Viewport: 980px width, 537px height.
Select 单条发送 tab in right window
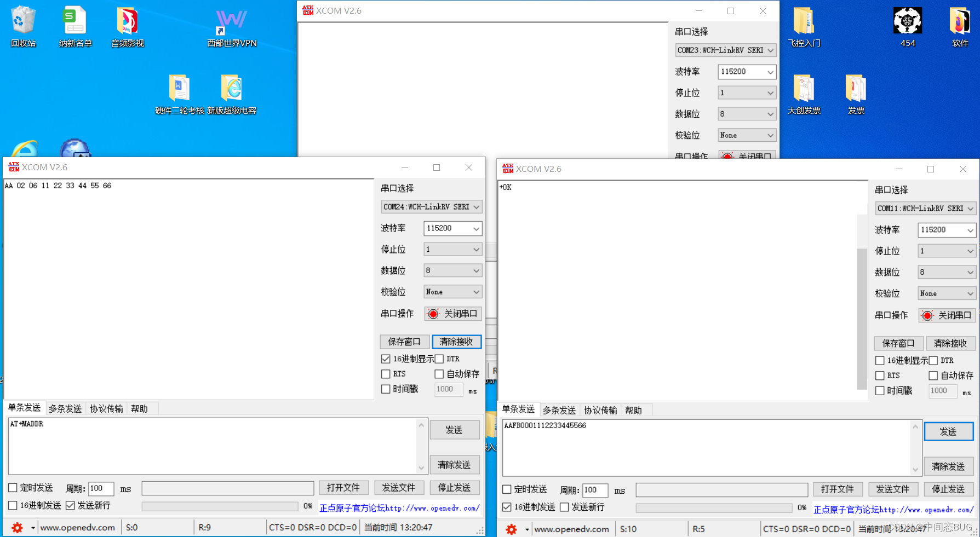point(518,409)
